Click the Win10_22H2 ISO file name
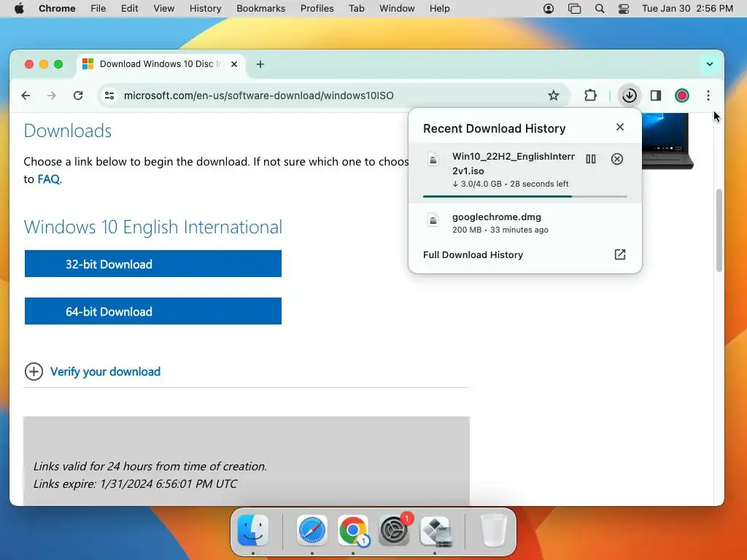The width and height of the screenshot is (747, 560). click(514, 164)
